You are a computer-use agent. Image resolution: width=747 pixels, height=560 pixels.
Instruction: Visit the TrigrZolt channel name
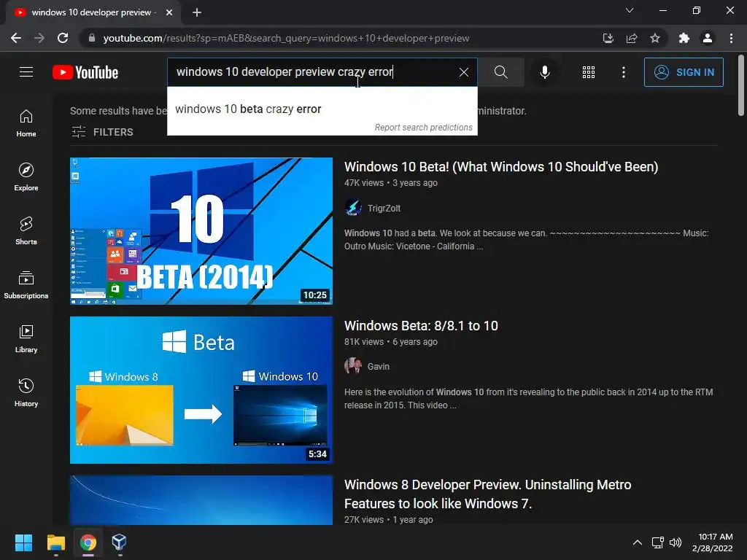384,208
